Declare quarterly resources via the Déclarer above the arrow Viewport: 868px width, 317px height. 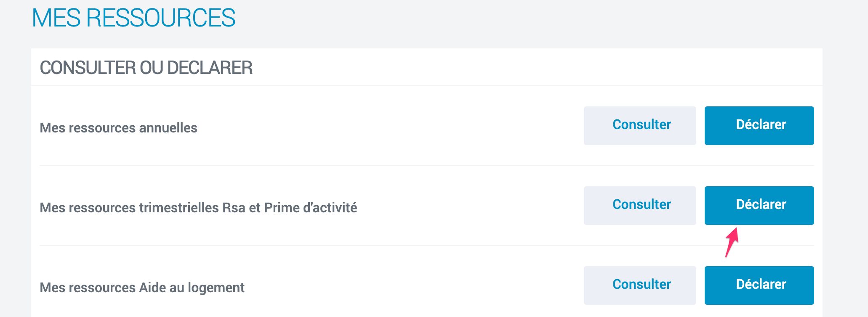pos(759,205)
